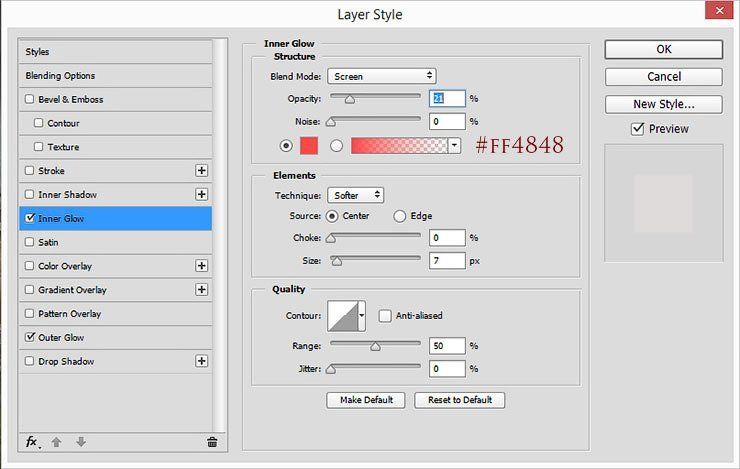
Task: Select the Stroke effect row
Action: (116, 171)
